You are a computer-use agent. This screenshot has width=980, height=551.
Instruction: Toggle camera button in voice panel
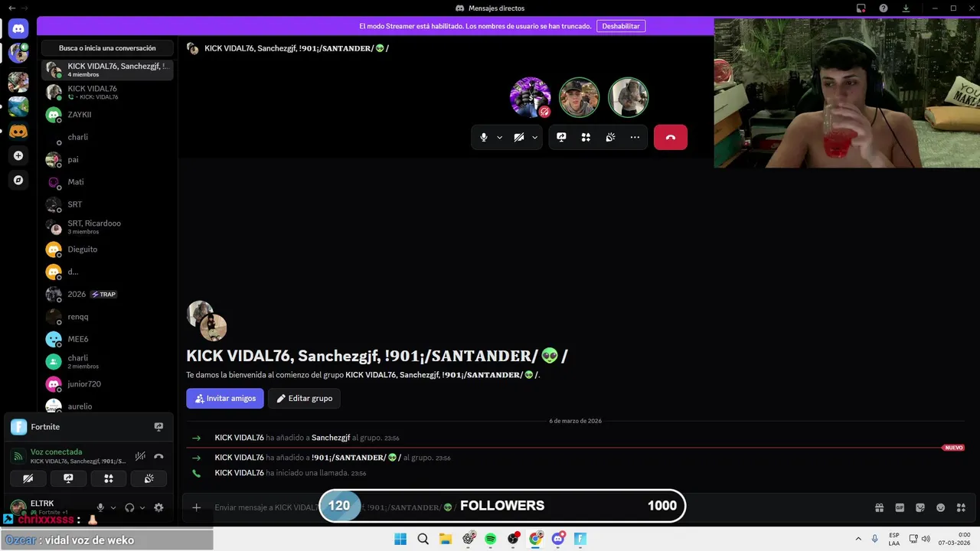point(28,478)
